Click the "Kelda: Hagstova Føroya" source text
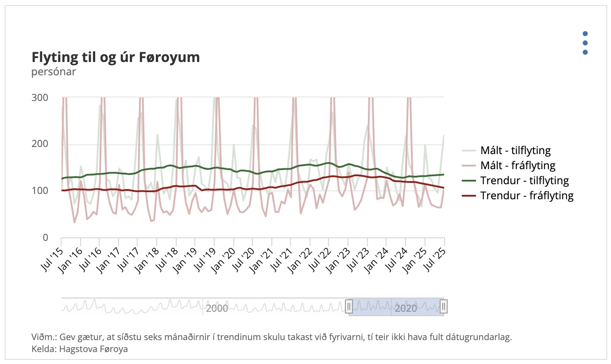611x364 pixels. (x=80, y=349)
